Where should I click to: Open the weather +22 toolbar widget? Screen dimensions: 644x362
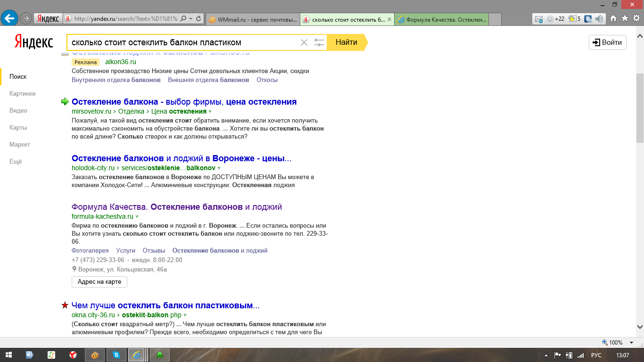tap(555, 19)
